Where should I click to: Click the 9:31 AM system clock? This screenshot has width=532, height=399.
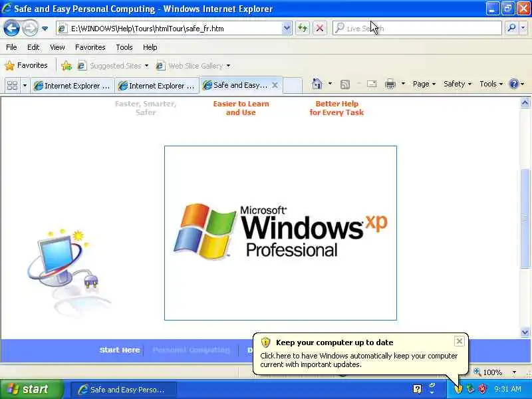coord(507,389)
